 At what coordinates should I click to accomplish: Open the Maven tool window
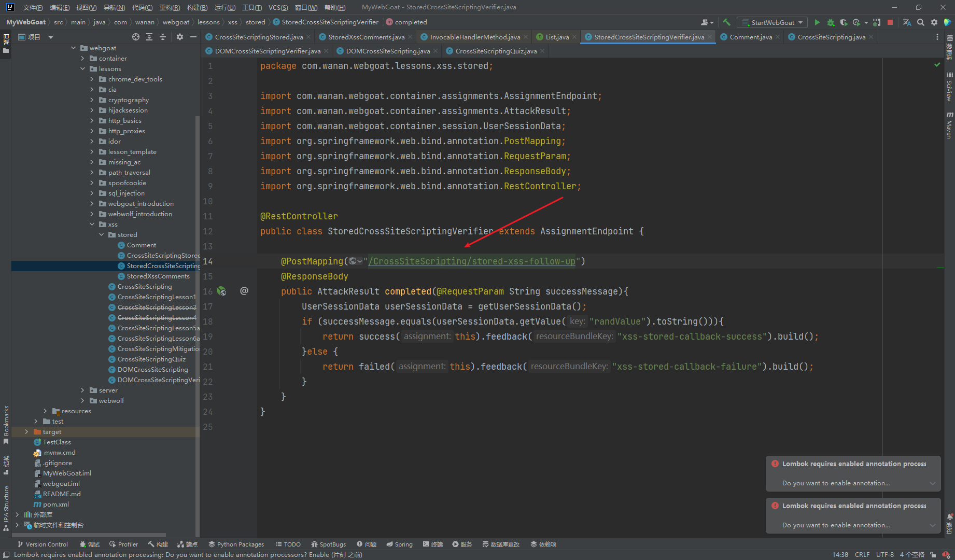click(949, 126)
